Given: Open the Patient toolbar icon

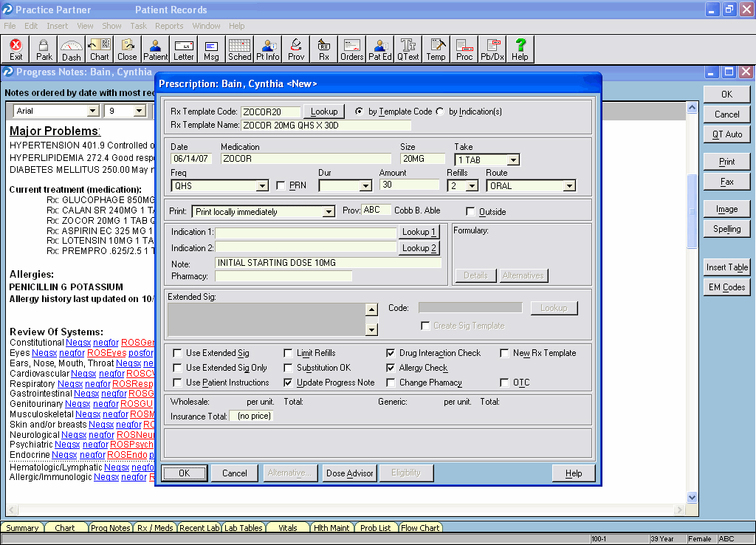Looking at the screenshot, I should (x=155, y=49).
